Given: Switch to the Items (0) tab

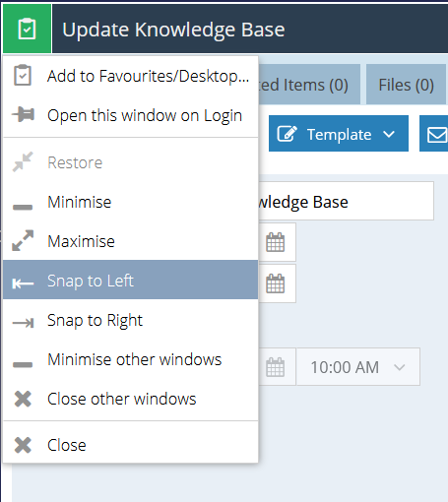Looking at the screenshot, I should pyautogui.click(x=308, y=85).
